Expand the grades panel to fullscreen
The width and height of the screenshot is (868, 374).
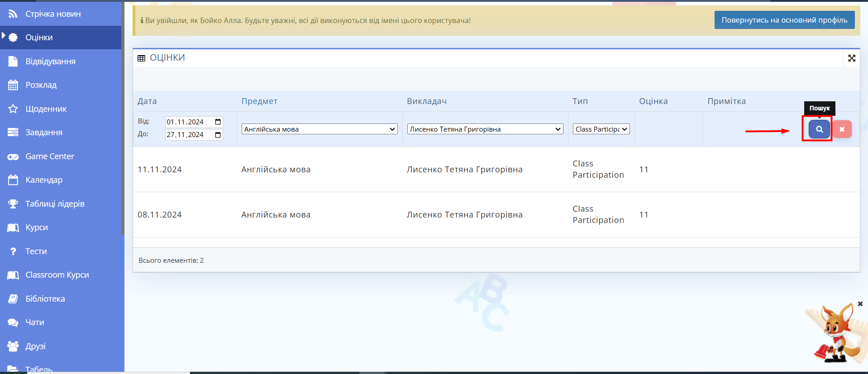851,58
